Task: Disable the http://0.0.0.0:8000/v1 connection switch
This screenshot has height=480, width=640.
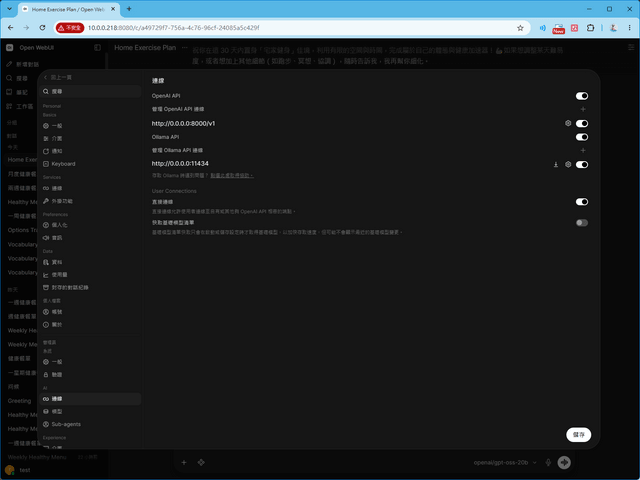Action: [582, 123]
